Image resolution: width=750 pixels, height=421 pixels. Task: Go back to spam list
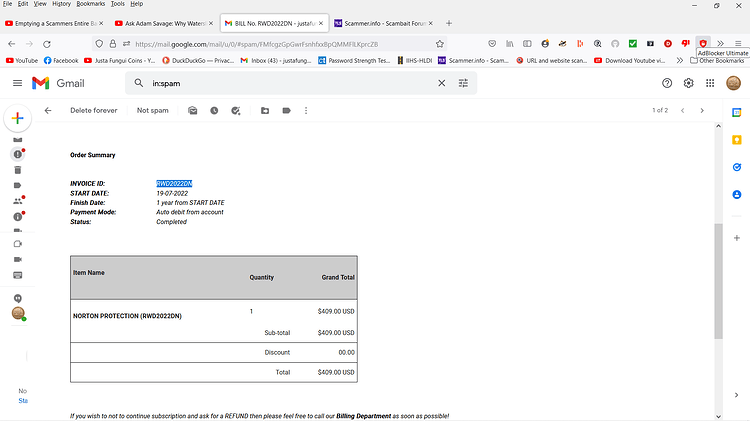(x=48, y=111)
